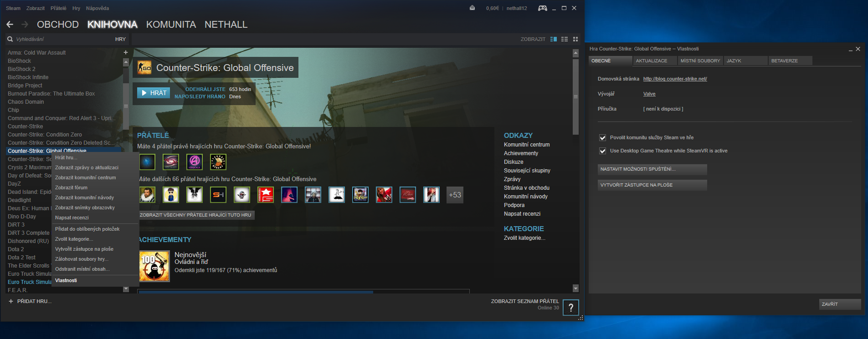The width and height of the screenshot is (868, 339).
Task: Click ZOBRAZIT VŠECHNY PŘÁTELE HRAJÍCÍ TUTO HRU
Action: [195, 215]
